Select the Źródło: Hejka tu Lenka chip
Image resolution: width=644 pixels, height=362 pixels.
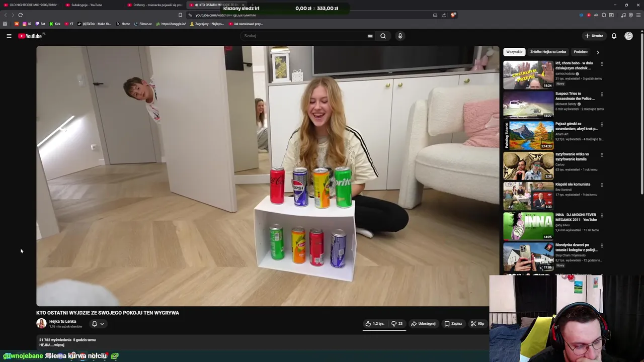[548, 52]
